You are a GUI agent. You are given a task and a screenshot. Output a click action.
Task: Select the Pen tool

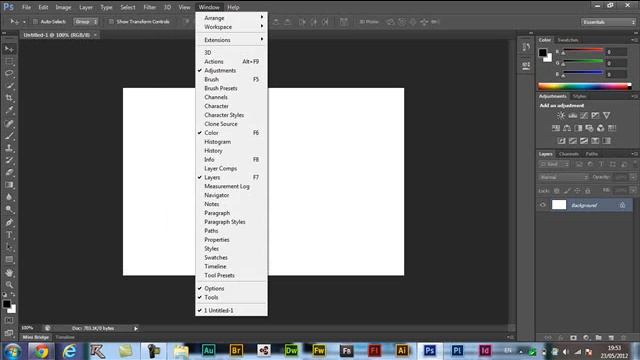coord(9,222)
